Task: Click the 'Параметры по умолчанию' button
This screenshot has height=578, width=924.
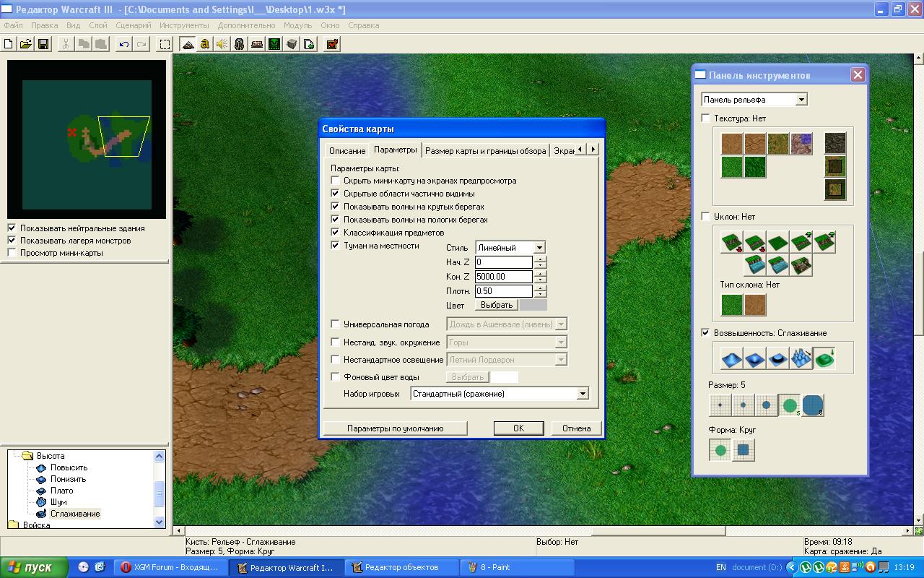Action: [396, 428]
